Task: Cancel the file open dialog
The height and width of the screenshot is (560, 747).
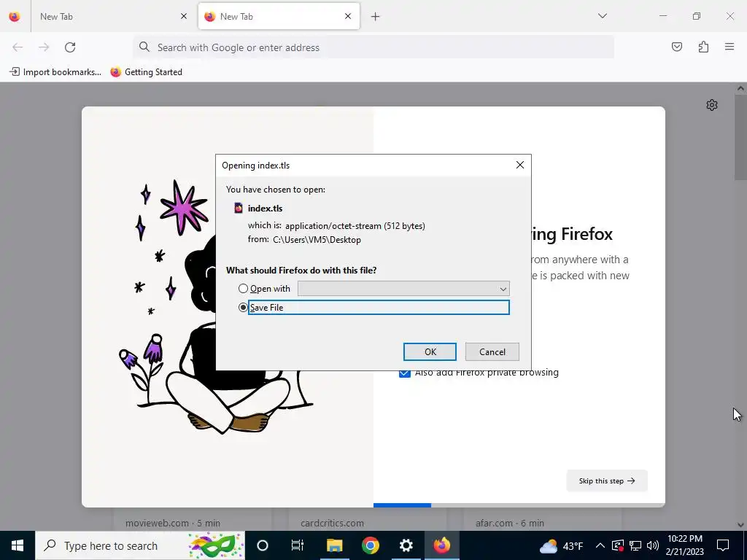Action: tap(492, 352)
